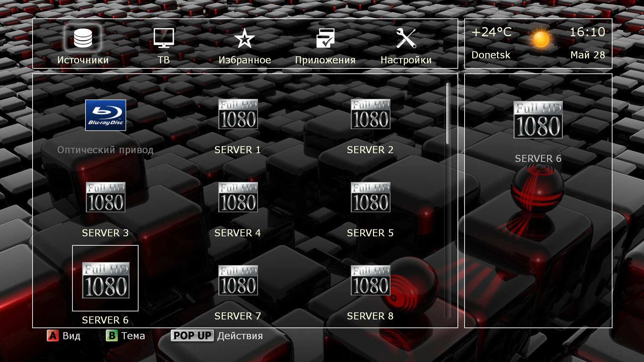Click the Вид label
Screen dimensions: 644x362
pos(71,336)
